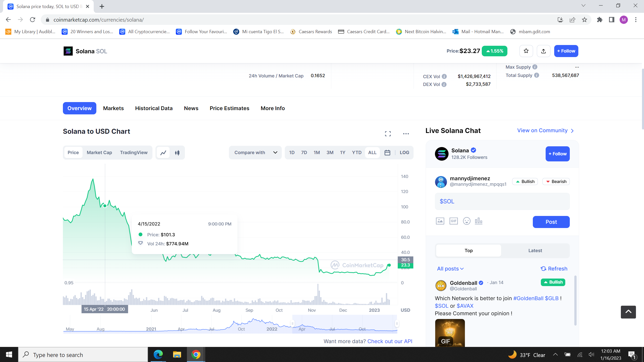The width and height of the screenshot is (644, 362).
Task: Click the Total Supply info icon
Action: (537, 75)
